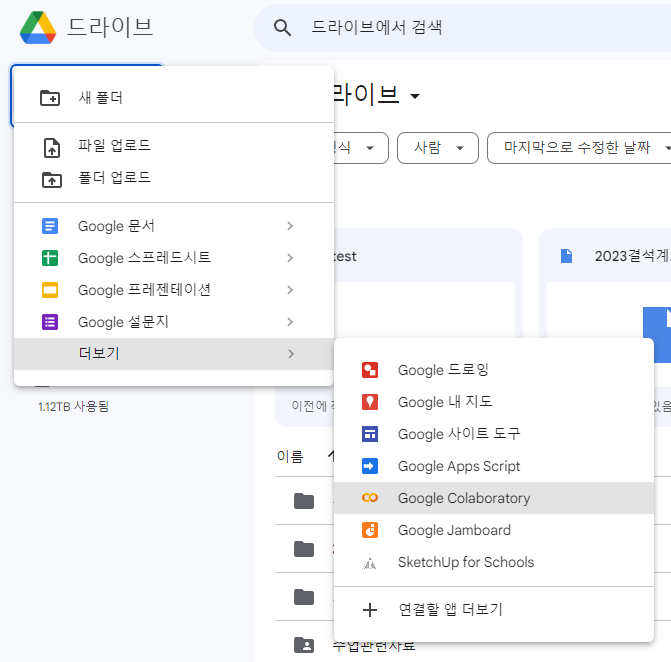Select Google 프레젠테이션 menu entry
Viewport: 671px width, 662px height.
(x=174, y=290)
